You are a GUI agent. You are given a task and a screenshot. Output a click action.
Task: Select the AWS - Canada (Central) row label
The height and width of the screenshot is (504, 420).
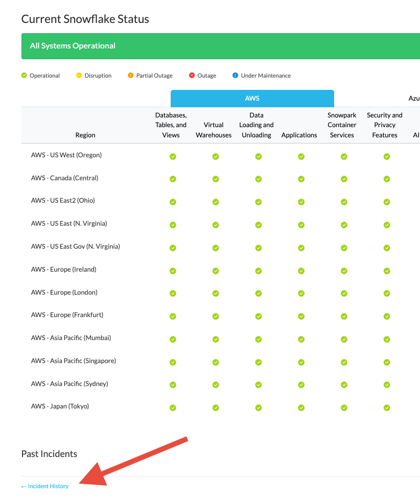65,178
